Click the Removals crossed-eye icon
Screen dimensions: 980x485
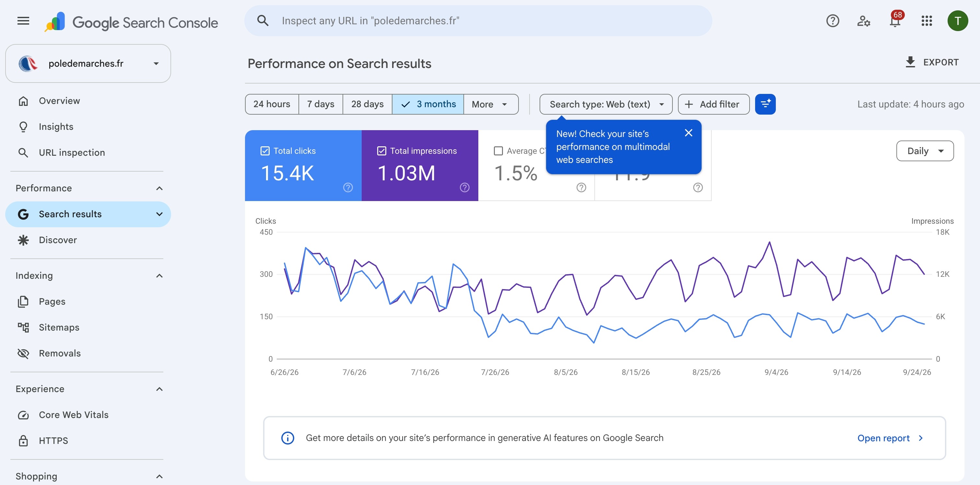(23, 354)
